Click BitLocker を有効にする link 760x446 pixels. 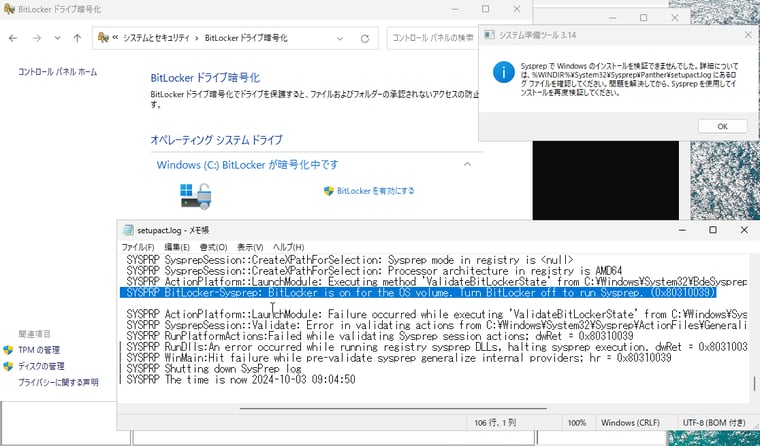pyautogui.click(x=376, y=191)
